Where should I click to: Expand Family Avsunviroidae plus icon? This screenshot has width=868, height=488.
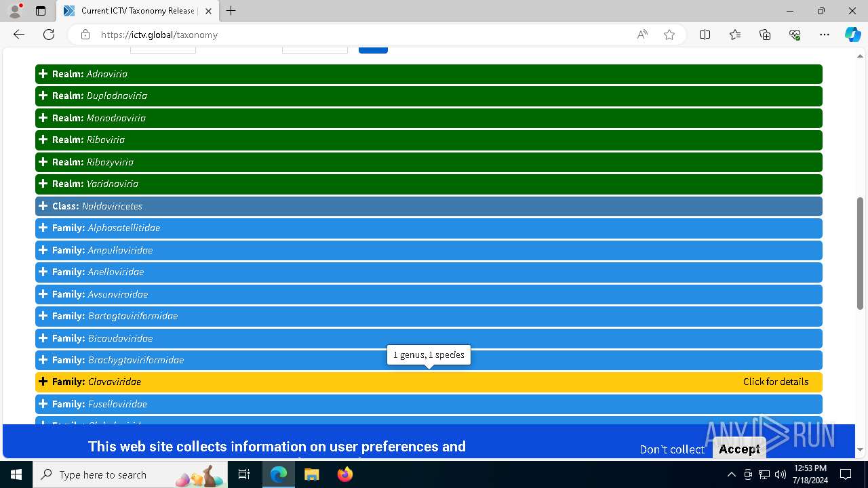coord(43,294)
